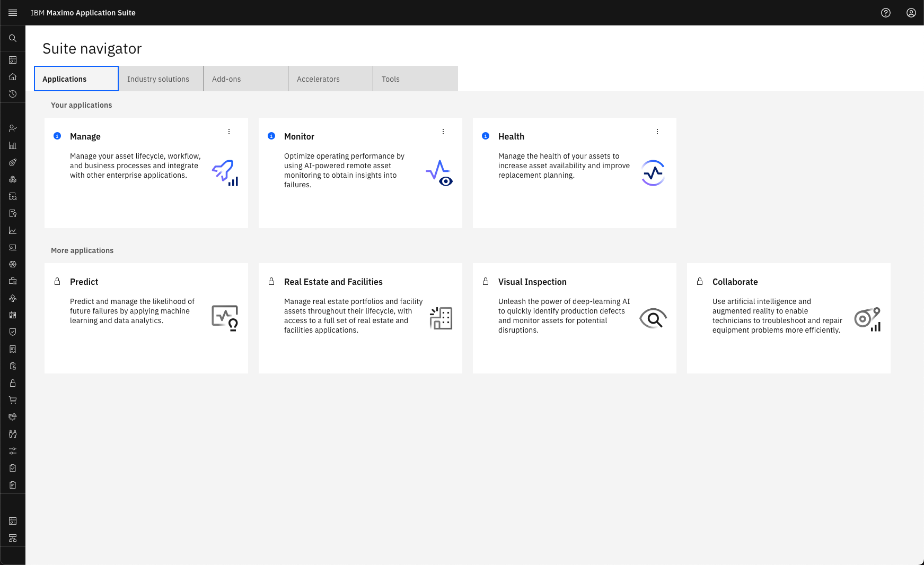Screen dimensions: 924x565
Task: Open the Health card overflow menu
Action: 657,132
